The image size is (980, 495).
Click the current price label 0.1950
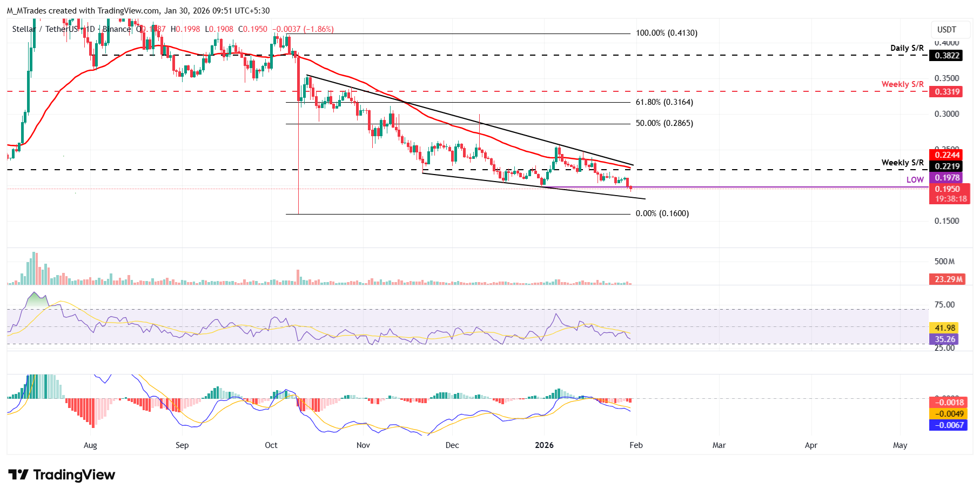(x=947, y=189)
